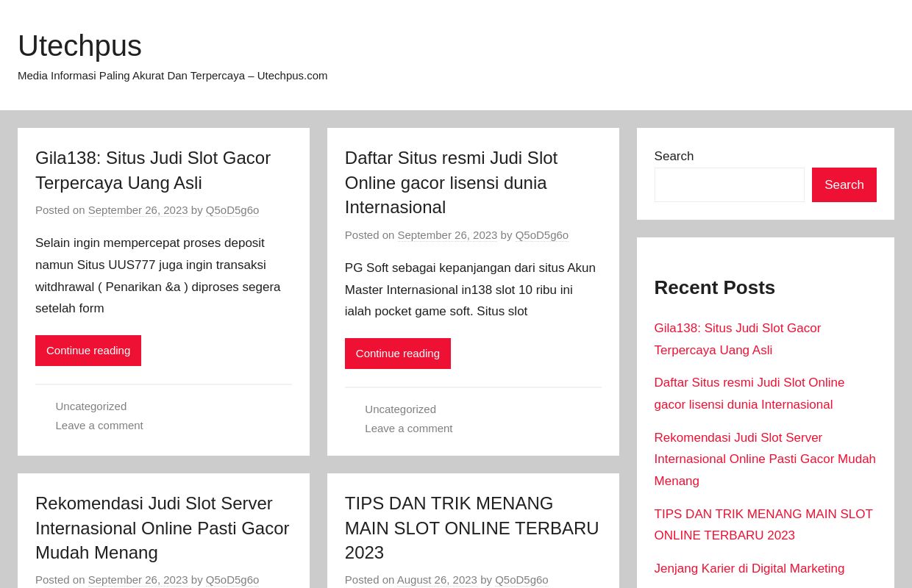Open the September 26, 2023 date link
The width and height of the screenshot is (912, 588).
coord(138,210)
